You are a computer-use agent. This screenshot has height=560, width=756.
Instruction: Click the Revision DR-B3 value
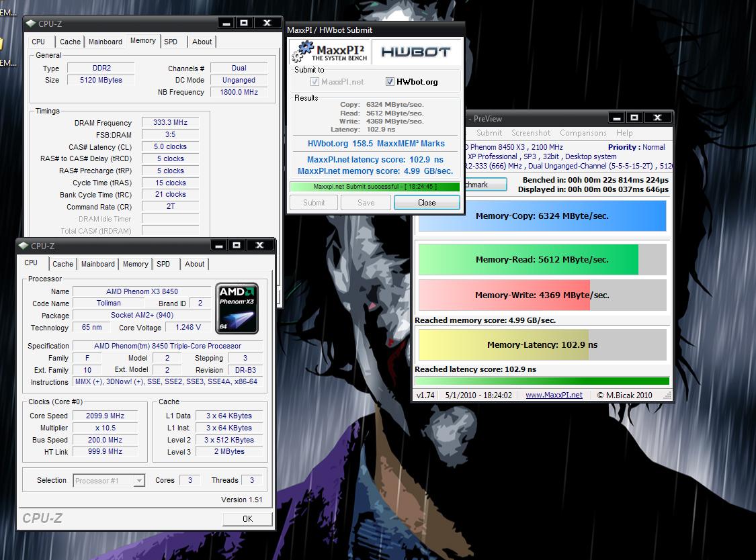tap(245, 370)
